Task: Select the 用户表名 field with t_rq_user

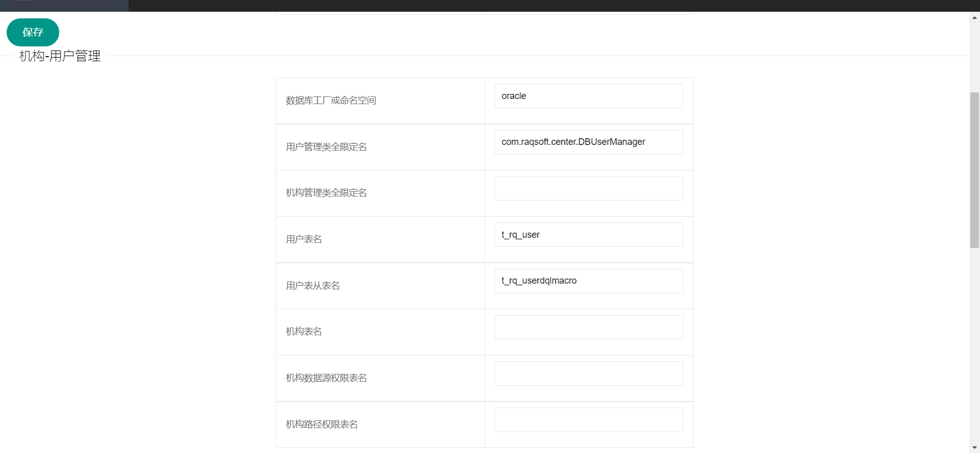Action: tap(589, 235)
